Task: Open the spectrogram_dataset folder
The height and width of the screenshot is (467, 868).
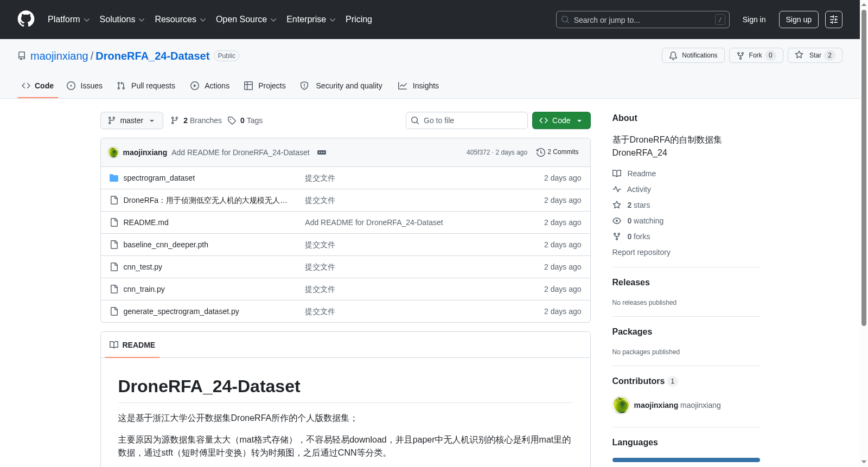Action: click(159, 178)
